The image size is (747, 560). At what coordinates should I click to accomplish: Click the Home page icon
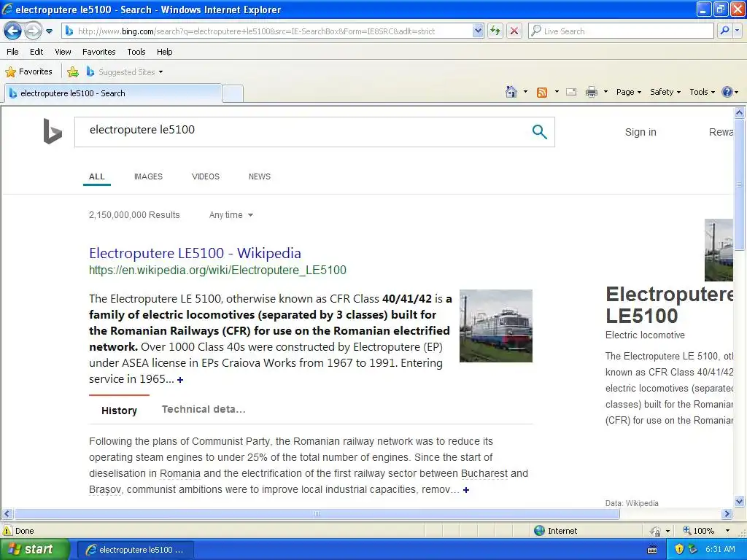click(x=511, y=92)
